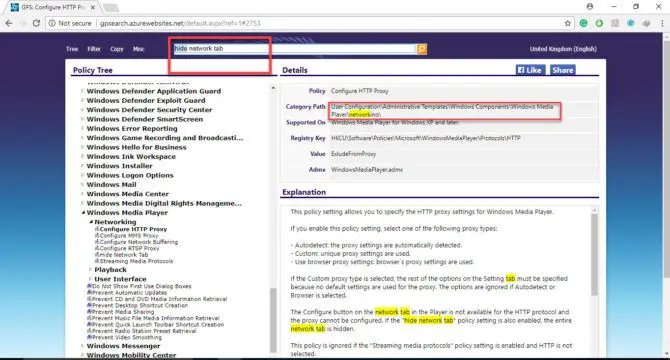This screenshot has height=360, width=670.
Task: Expand Windows Defender Application Guard
Action: coord(82,91)
